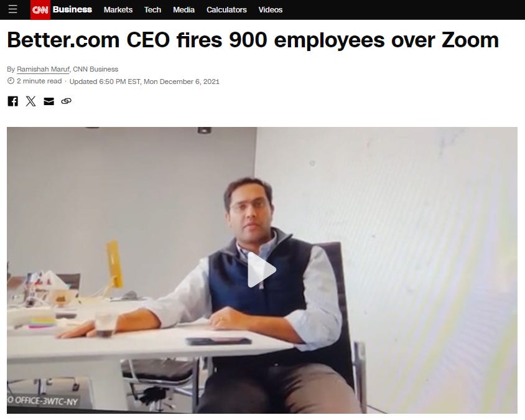Open author Ramishah Maruf's profile link
Screen dimensions: 525x420
pos(43,69)
